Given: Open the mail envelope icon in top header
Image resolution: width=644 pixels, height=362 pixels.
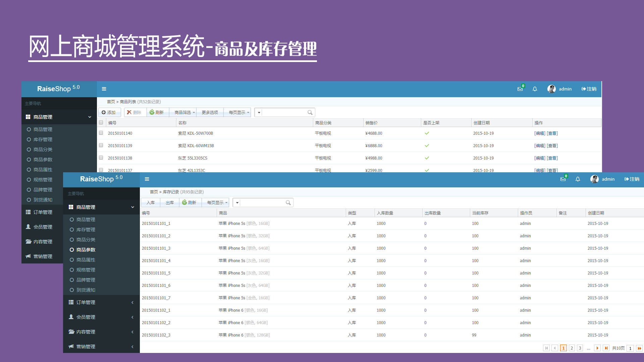Looking at the screenshot, I should click(520, 89).
